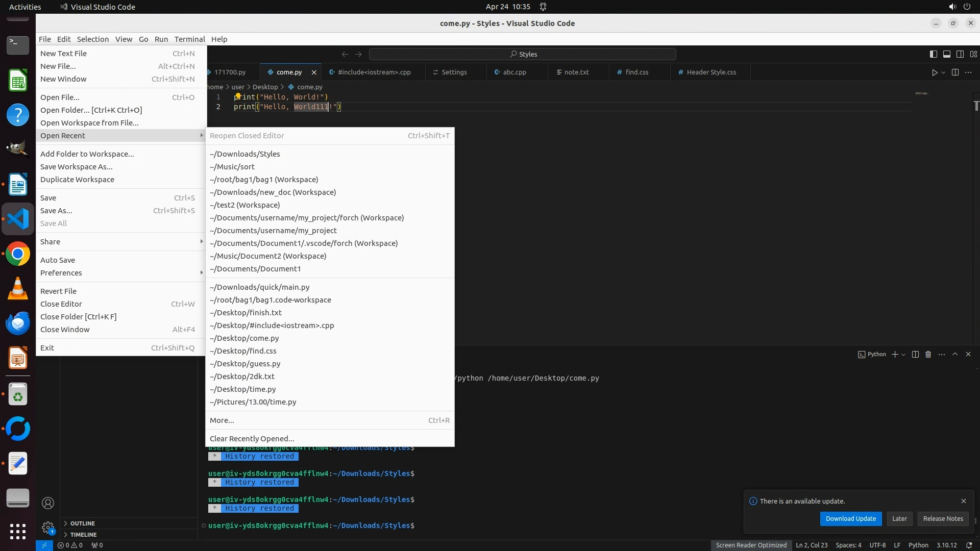
Task: Click the remote window status bar icon
Action: (x=44, y=545)
